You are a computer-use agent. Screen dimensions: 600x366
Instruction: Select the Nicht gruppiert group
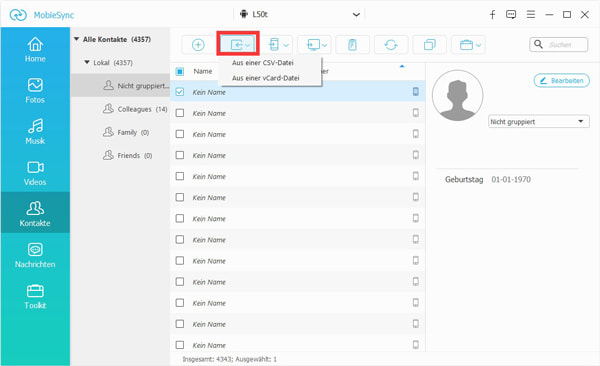point(120,86)
